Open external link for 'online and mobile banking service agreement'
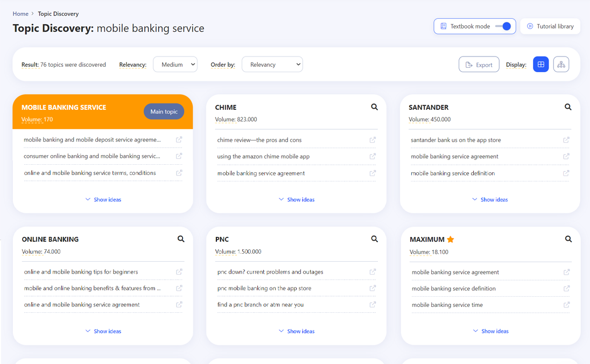Image resolution: width=590 pixels, height=364 pixels. pyautogui.click(x=179, y=305)
